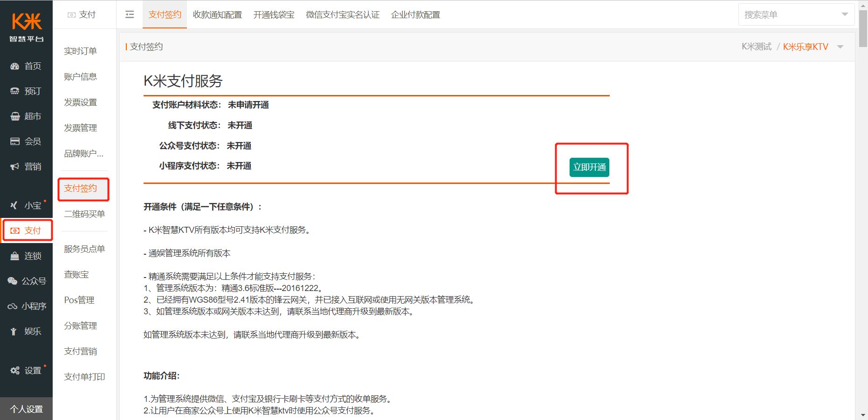Open the 娱乐 entertainment icon
Viewport: 868px width, 420px height.
(x=14, y=332)
